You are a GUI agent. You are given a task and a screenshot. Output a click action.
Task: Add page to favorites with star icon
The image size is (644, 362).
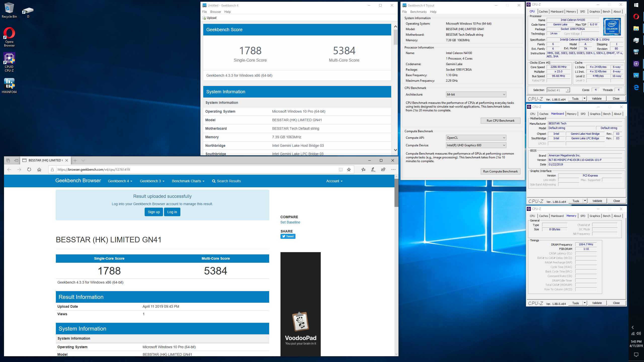(x=349, y=169)
